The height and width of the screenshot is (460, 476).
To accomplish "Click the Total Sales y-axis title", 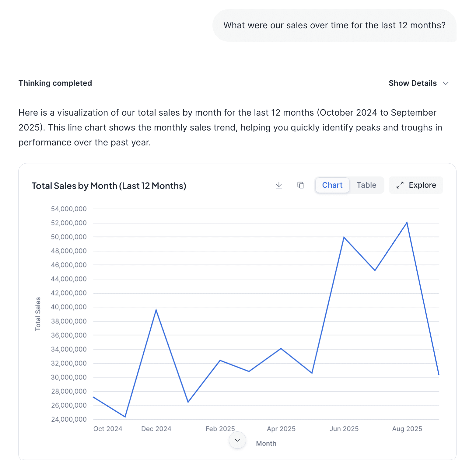I will tap(38, 314).
